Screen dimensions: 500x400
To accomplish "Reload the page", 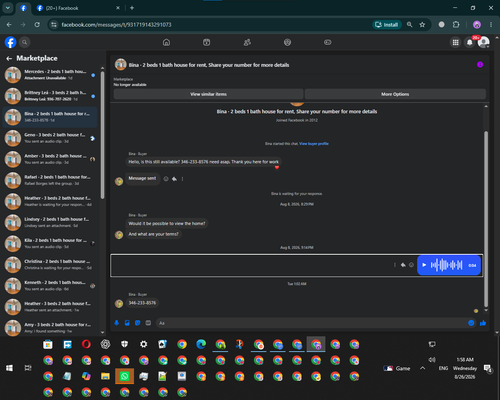I will point(37,25).
